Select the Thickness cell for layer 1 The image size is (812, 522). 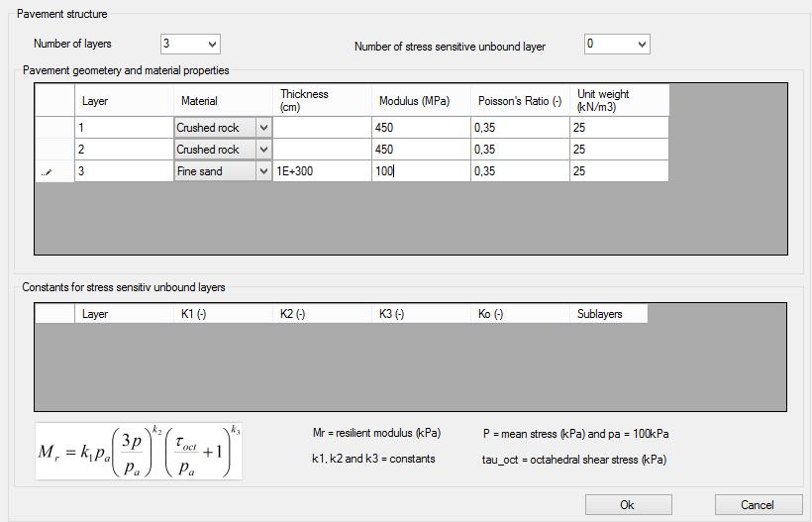(322, 128)
